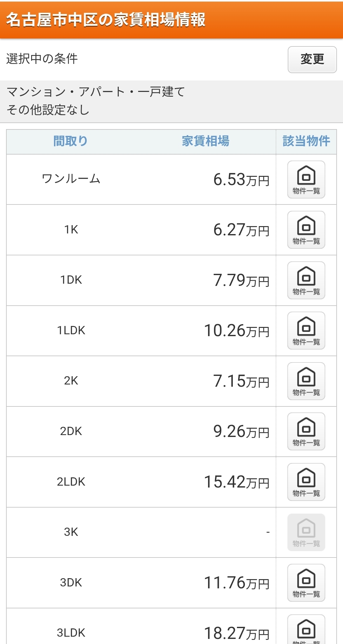The image size is (343, 644).
Task: Click the 15.42万円 rent value for 2LDK
Action: 237,482
